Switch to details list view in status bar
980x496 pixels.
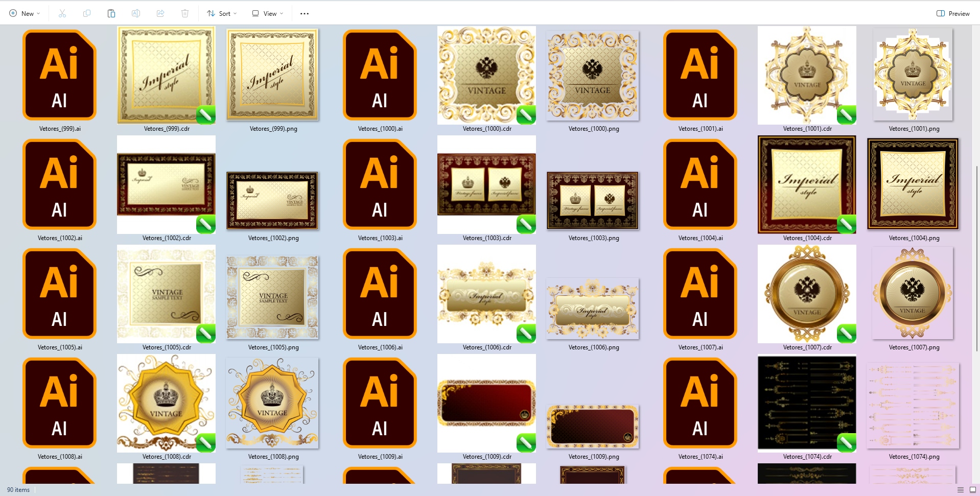click(x=960, y=490)
